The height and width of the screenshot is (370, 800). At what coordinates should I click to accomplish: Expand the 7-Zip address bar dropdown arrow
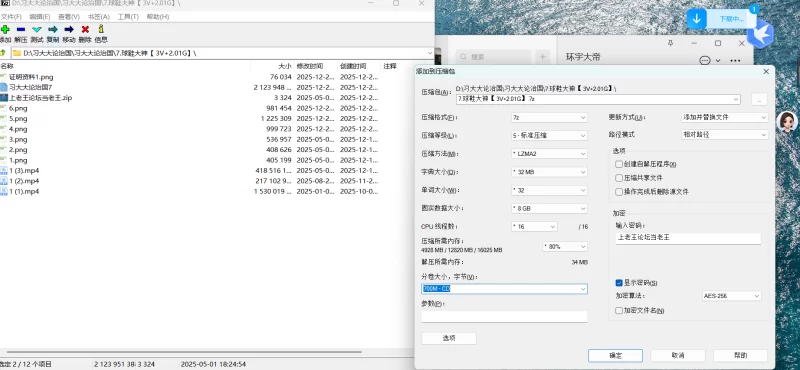430,53
